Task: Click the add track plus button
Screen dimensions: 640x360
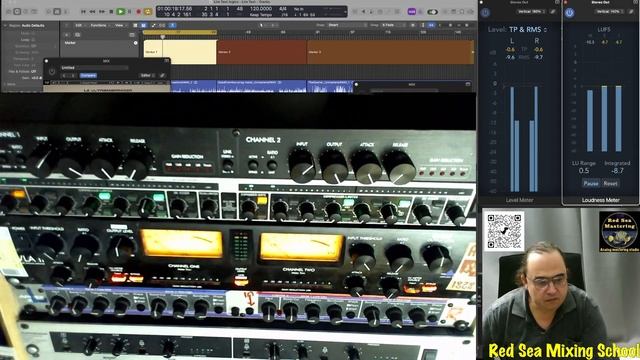Action: 67,35
